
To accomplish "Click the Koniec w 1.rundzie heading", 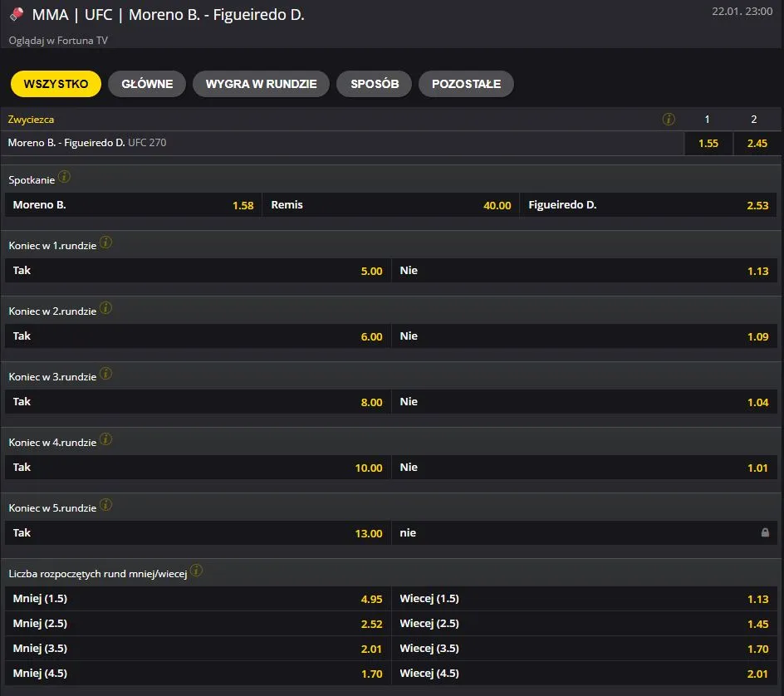I will click(x=52, y=246).
